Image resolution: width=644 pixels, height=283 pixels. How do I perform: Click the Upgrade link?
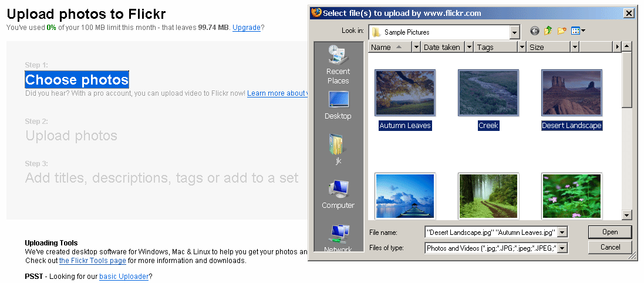coord(247,28)
